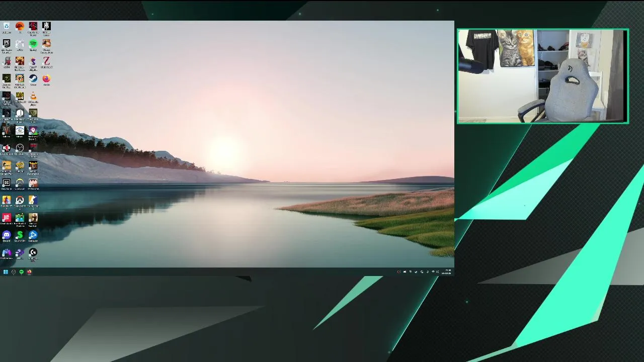Click Firefox in the taskbar
Viewport: 644px width, 362px height.
(x=29, y=272)
